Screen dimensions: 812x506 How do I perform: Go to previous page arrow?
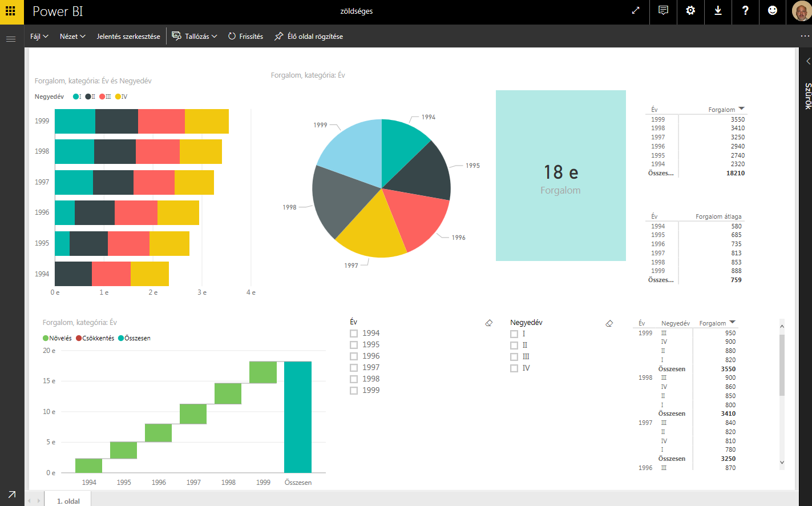tap(30, 501)
